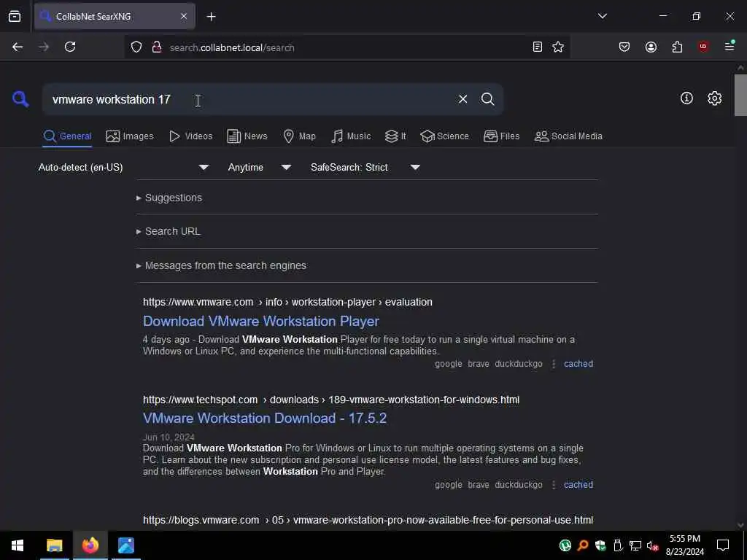Open File Explorer from the taskbar
The image size is (747, 560).
tap(54, 545)
